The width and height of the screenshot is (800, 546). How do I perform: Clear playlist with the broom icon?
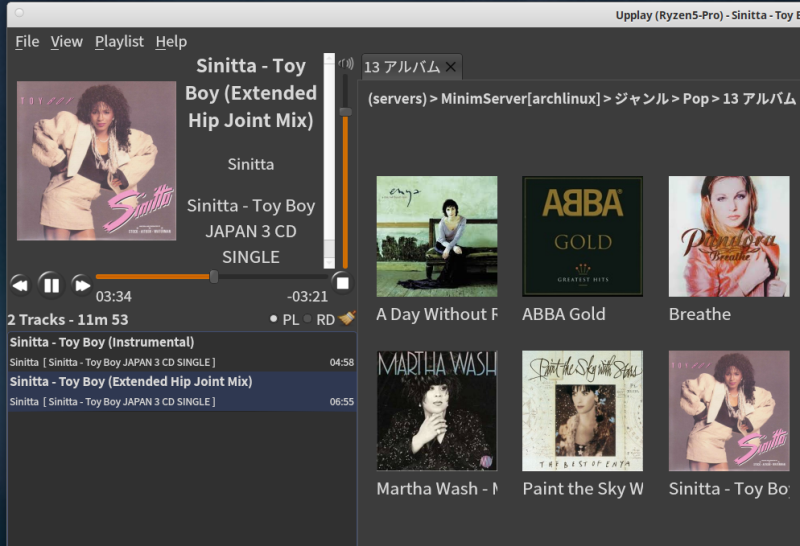click(347, 318)
